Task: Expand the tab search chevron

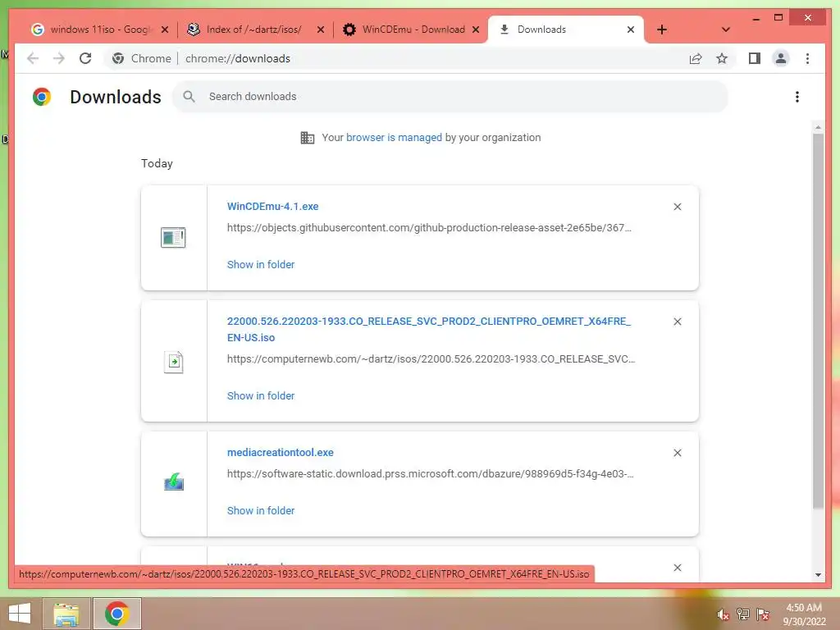Action: coord(725,30)
